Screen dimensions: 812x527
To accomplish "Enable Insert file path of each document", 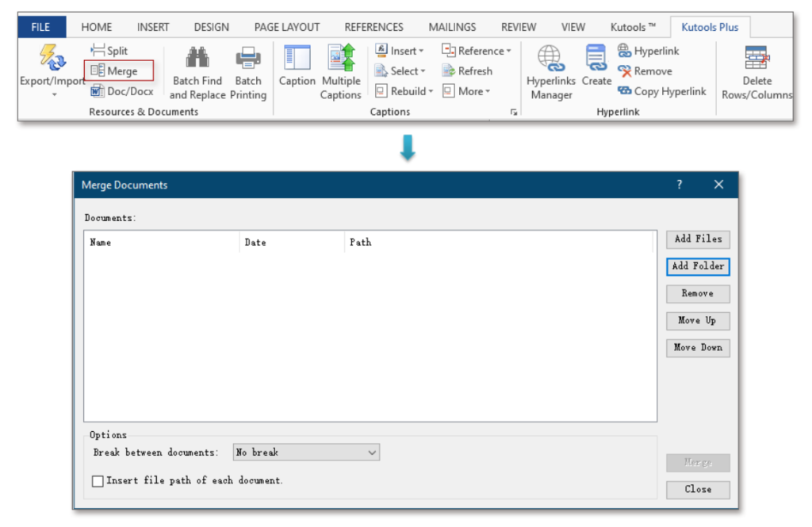I will 98,480.
